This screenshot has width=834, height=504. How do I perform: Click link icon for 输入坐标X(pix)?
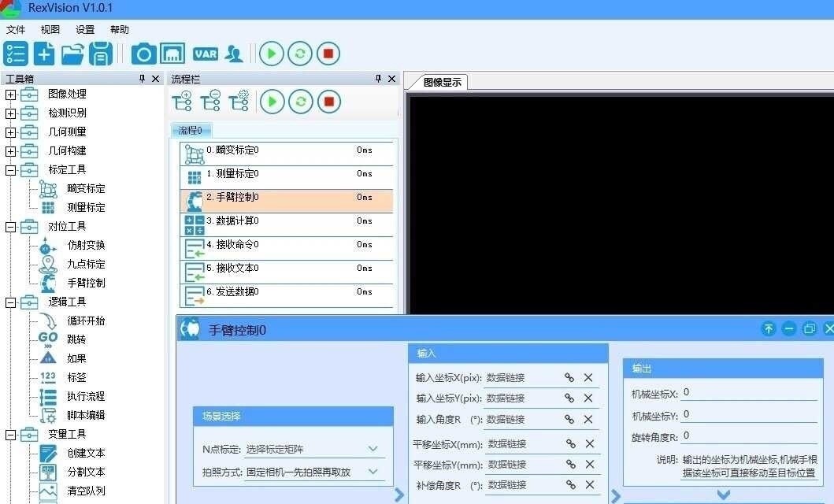pyautogui.click(x=569, y=377)
